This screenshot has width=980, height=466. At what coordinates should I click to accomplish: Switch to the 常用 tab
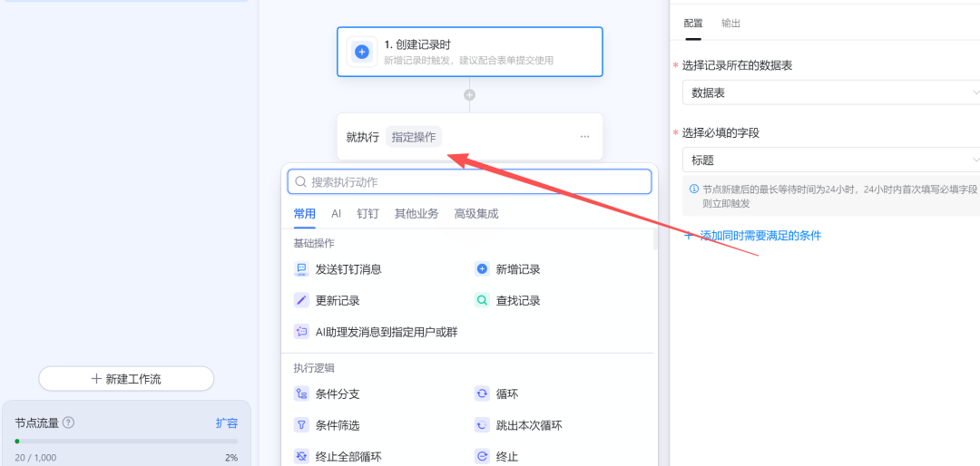(x=304, y=214)
